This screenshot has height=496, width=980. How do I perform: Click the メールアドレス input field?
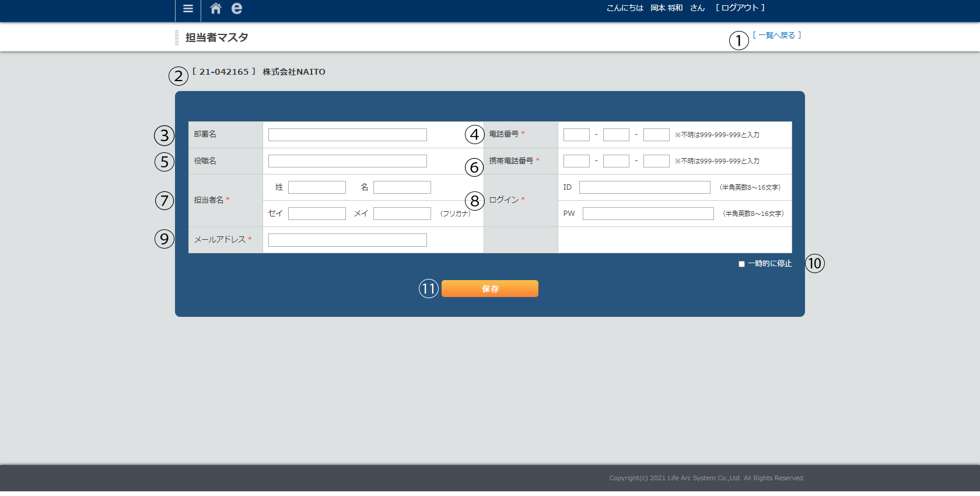[x=347, y=240]
